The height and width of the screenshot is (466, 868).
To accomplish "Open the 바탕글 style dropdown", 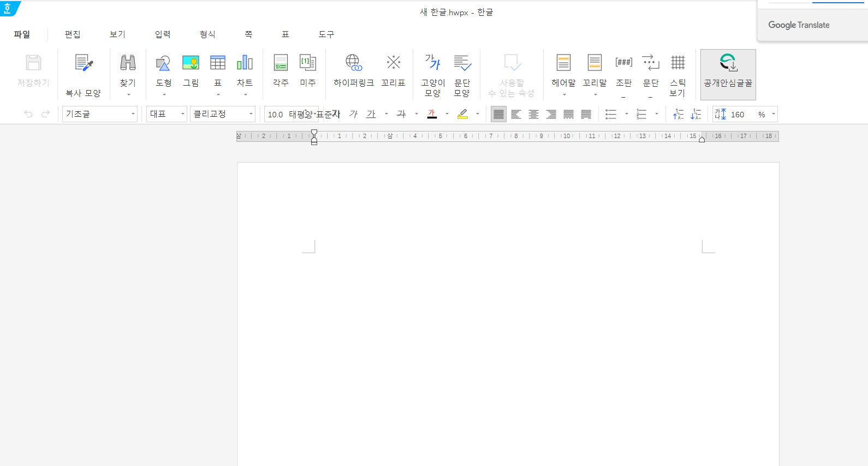I will click(100, 114).
